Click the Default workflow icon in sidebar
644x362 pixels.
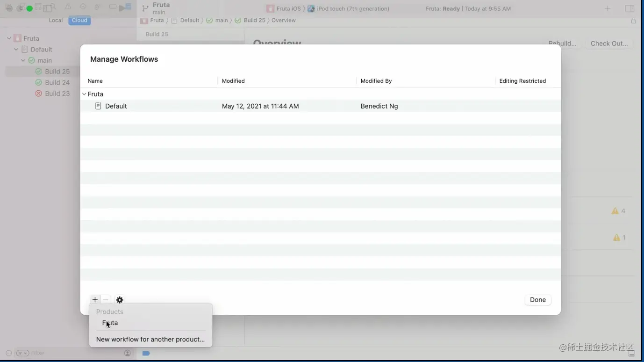coord(24,49)
